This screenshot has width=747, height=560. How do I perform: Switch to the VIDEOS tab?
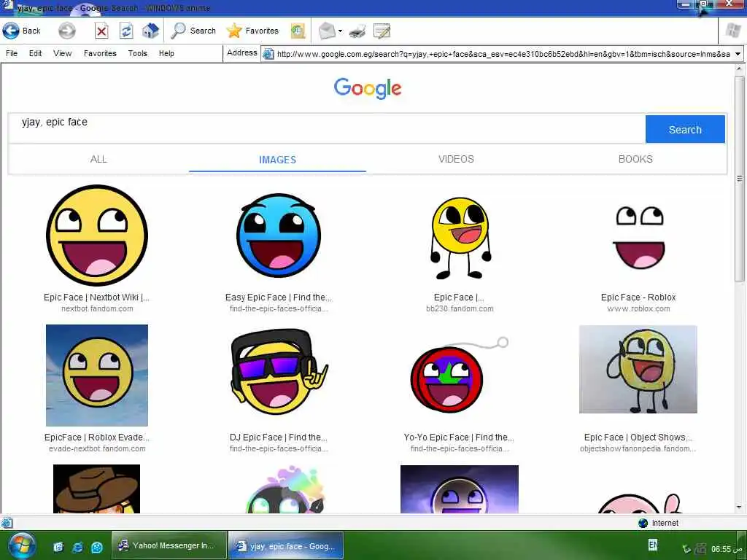click(x=456, y=159)
